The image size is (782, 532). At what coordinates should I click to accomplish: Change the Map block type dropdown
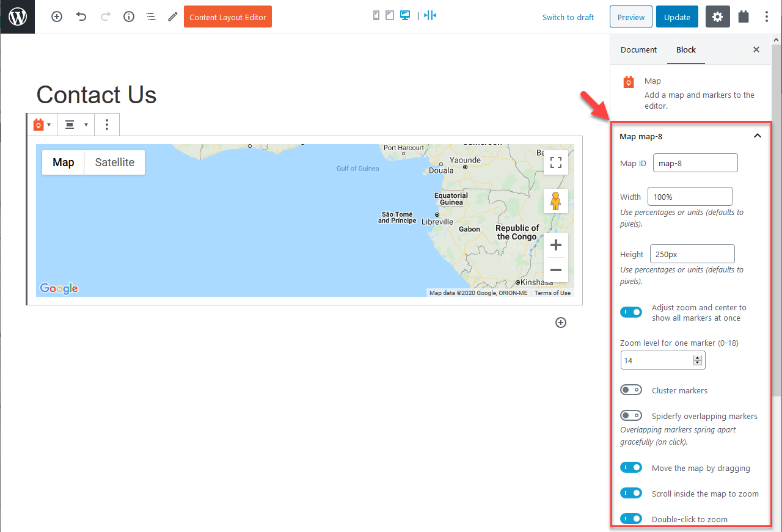pyautogui.click(x=42, y=125)
